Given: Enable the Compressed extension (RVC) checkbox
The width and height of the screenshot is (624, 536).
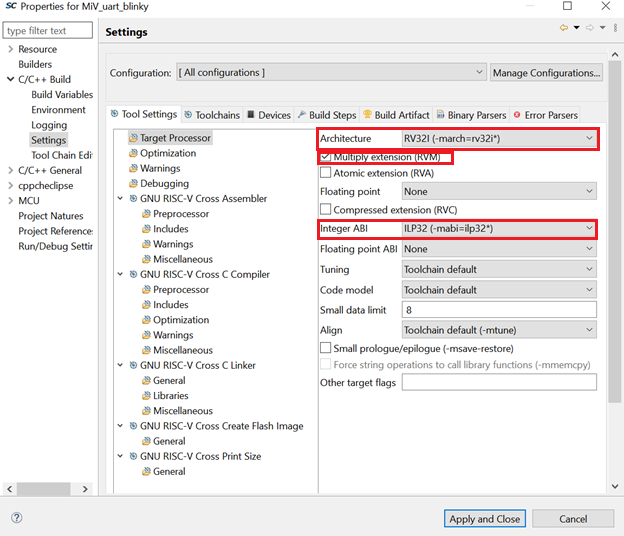Looking at the screenshot, I should pyautogui.click(x=326, y=209).
